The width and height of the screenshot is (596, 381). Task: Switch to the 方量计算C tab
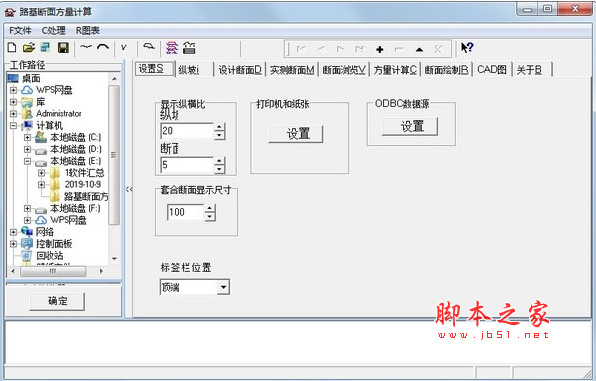[x=395, y=70]
